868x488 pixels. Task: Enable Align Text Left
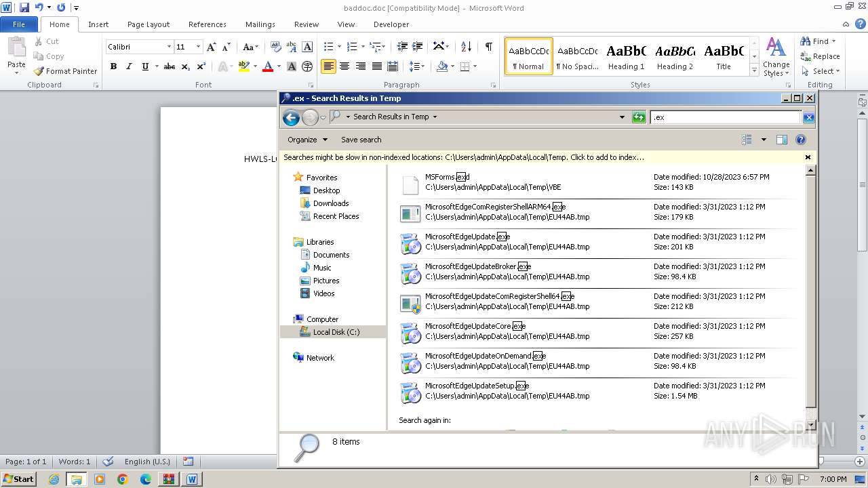[328, 66]
